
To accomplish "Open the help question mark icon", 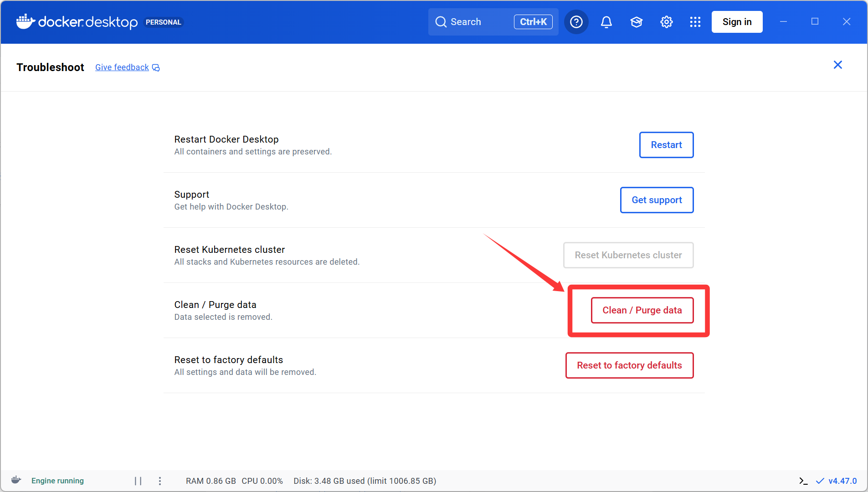I will pos(576,22).
